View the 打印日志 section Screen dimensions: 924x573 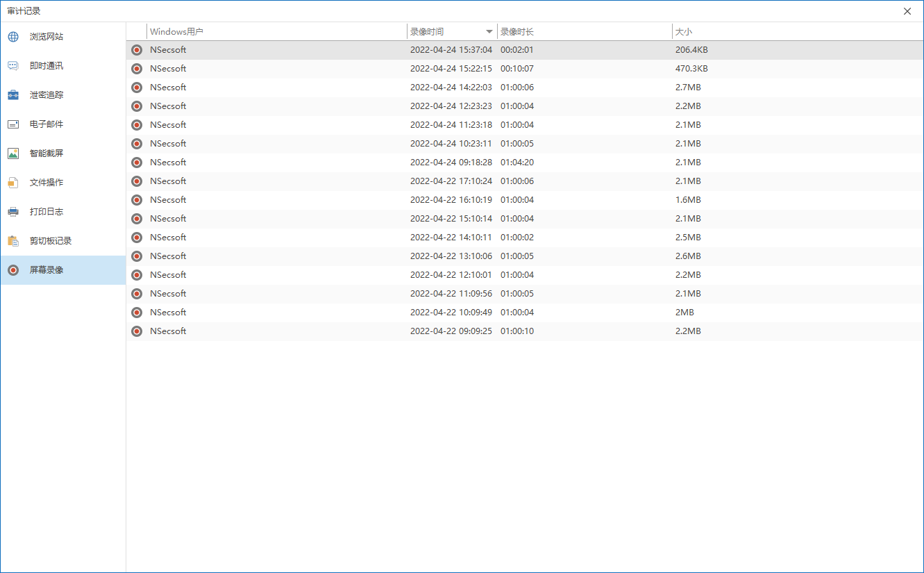63,212
